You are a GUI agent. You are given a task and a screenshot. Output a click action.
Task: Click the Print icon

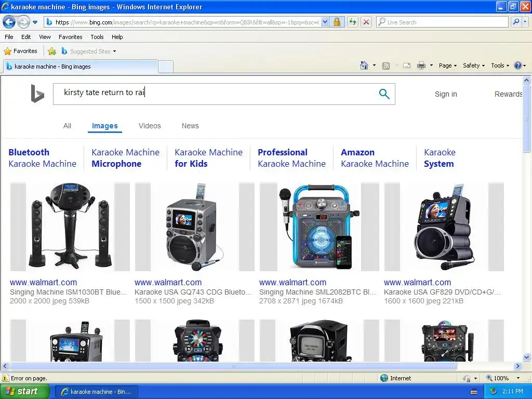[x=421, y=65]
